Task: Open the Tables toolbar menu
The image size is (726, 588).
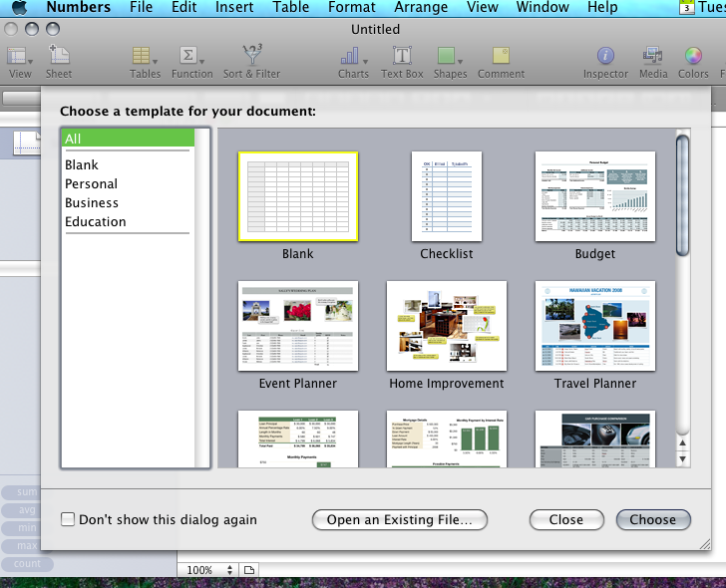Action: [145, 63]
